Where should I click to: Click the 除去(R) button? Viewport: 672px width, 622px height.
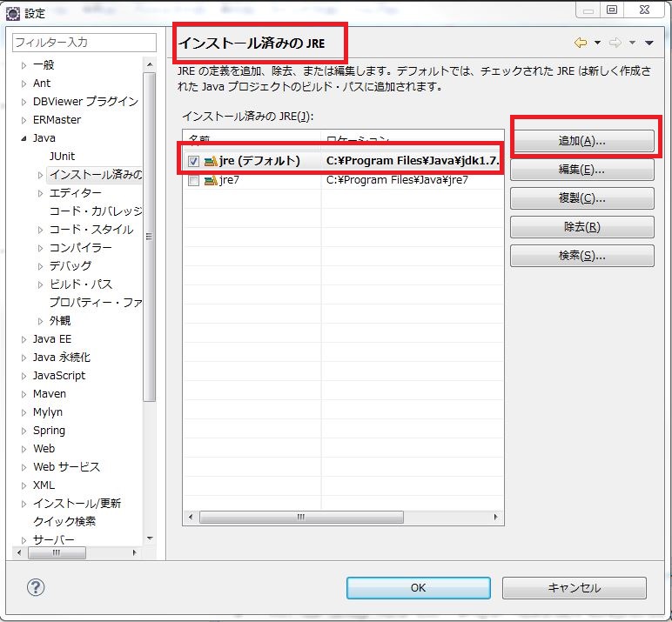pos(582,226)
